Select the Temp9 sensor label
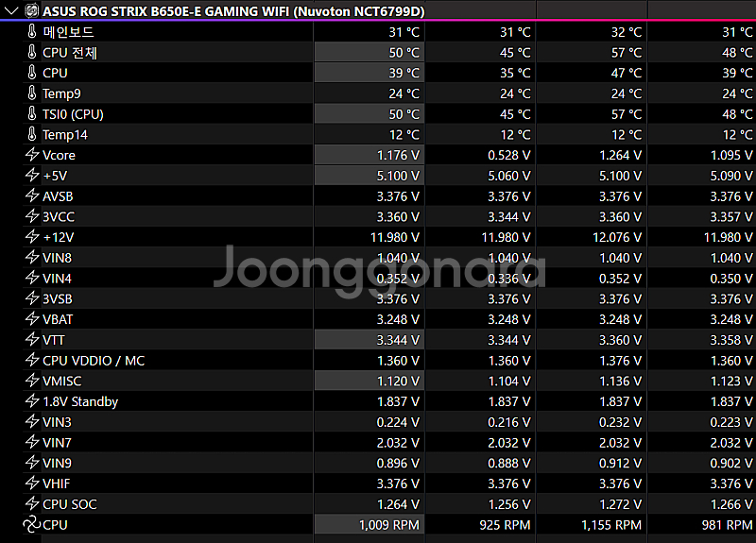 click(61, 93)
